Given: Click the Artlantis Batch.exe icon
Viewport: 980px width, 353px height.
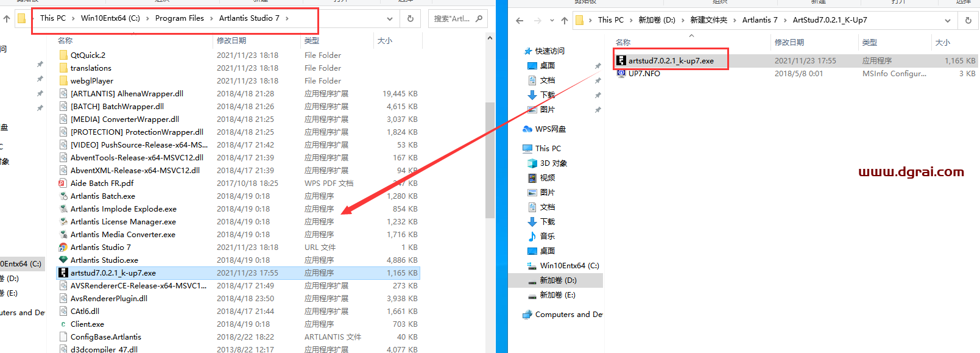Looking at the screenshot, I should click(x=63, y=196).
